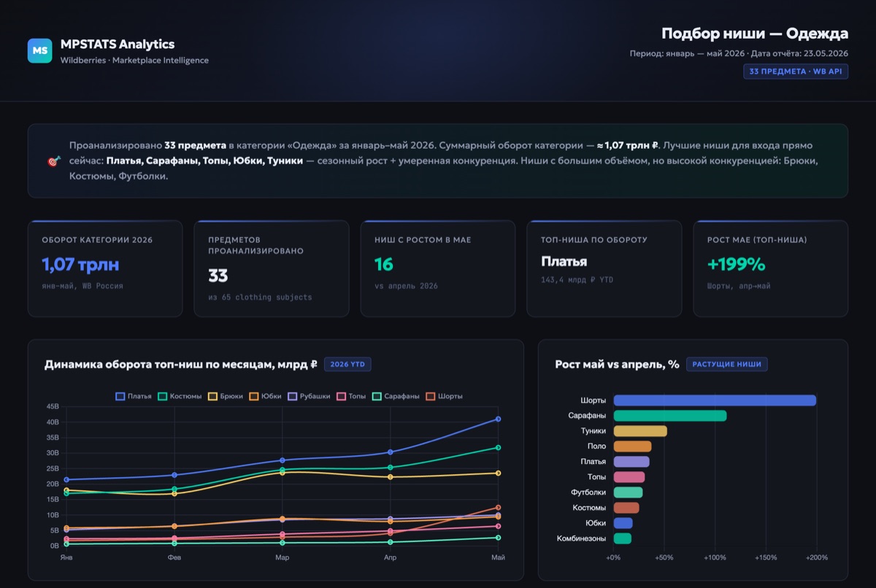Click the 'Фев' x-axis label
The width and height of the screenshot is (876, 588).
(174, 557)
